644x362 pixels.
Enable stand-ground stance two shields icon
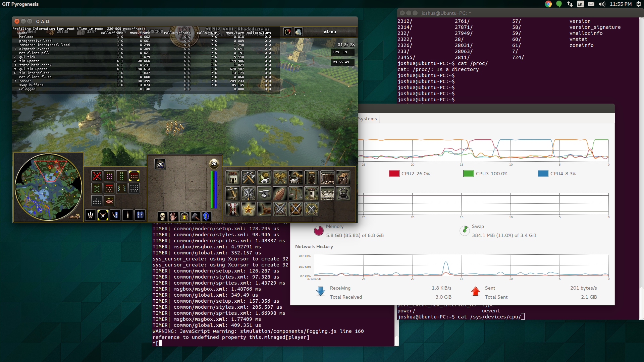140,215
